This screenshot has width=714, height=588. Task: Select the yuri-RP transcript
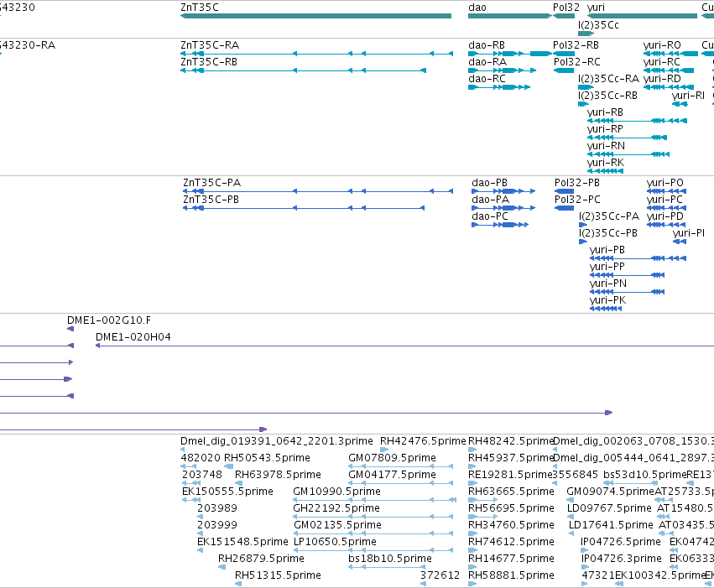(627, 138)
